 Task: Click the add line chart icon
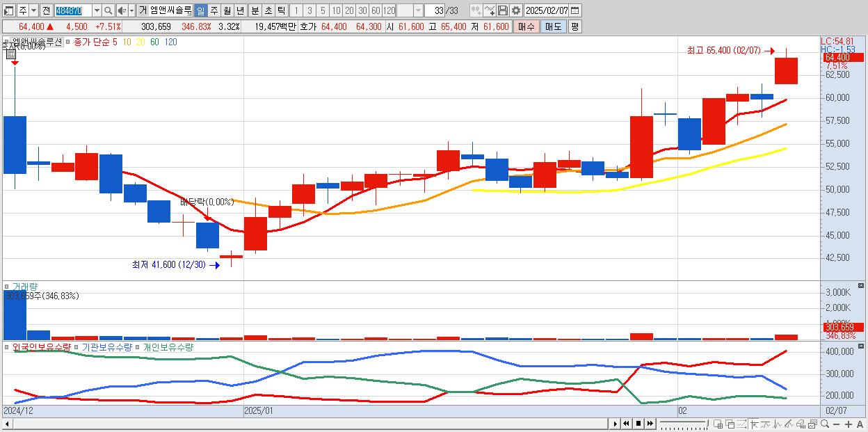490,10
